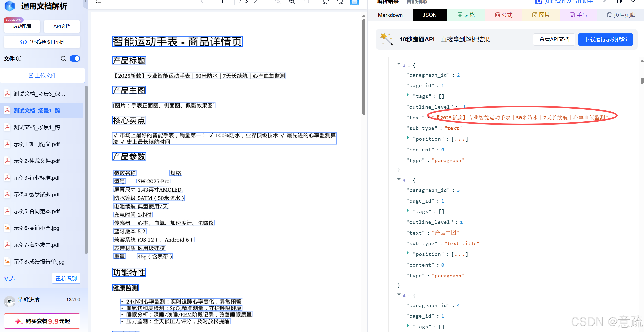Expand "tags" array under node 4
The image size is (644, 332).
click(408, 326)
